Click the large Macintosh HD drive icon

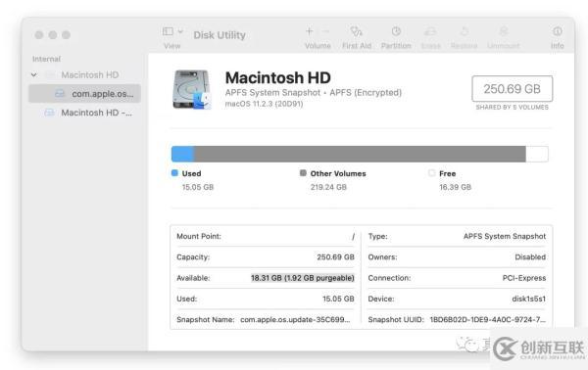point(192,89)
